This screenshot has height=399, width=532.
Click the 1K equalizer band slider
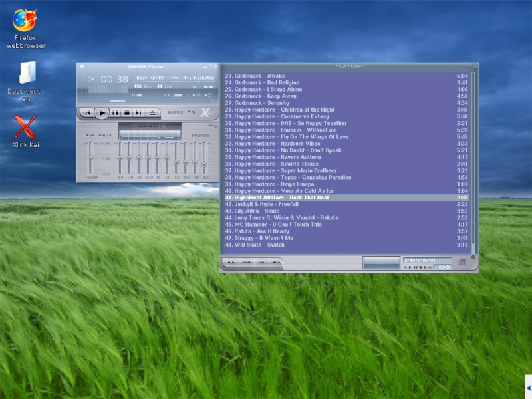tap(158, 158)
